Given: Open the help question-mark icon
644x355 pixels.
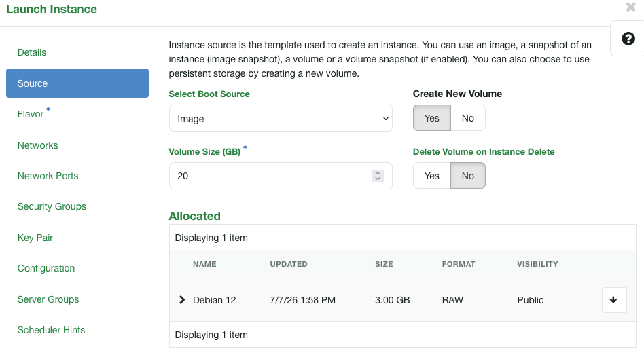Looking at the screenshot, I should click(x=628, y=39).
